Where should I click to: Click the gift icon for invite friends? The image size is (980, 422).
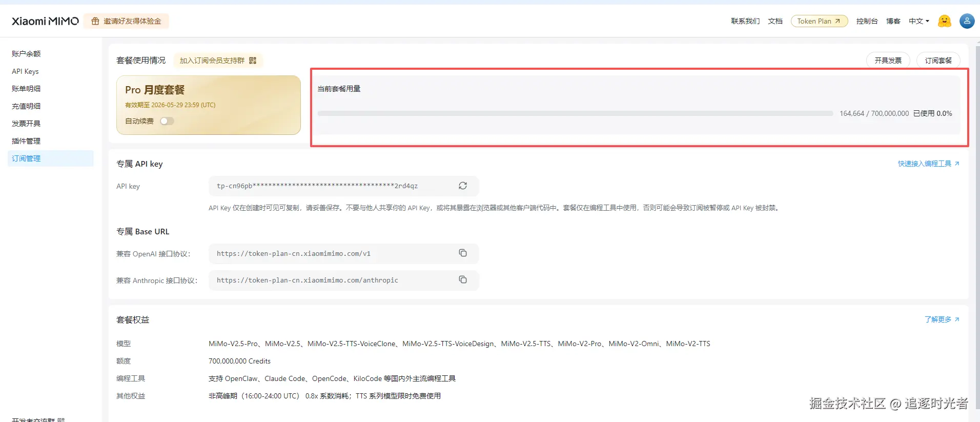coord(95,21)
